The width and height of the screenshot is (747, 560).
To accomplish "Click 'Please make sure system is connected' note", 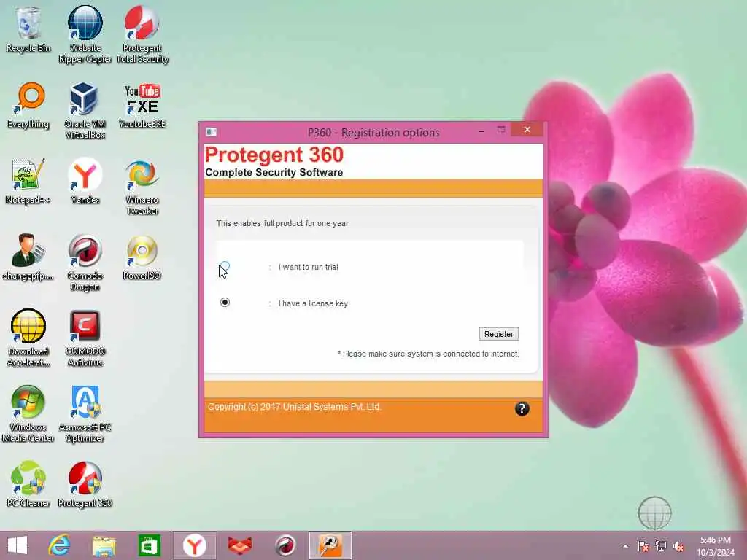I will (428, 354).
